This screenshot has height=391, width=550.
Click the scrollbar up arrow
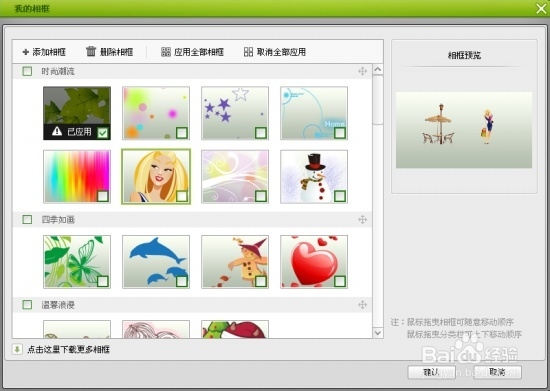click(378, 69)
